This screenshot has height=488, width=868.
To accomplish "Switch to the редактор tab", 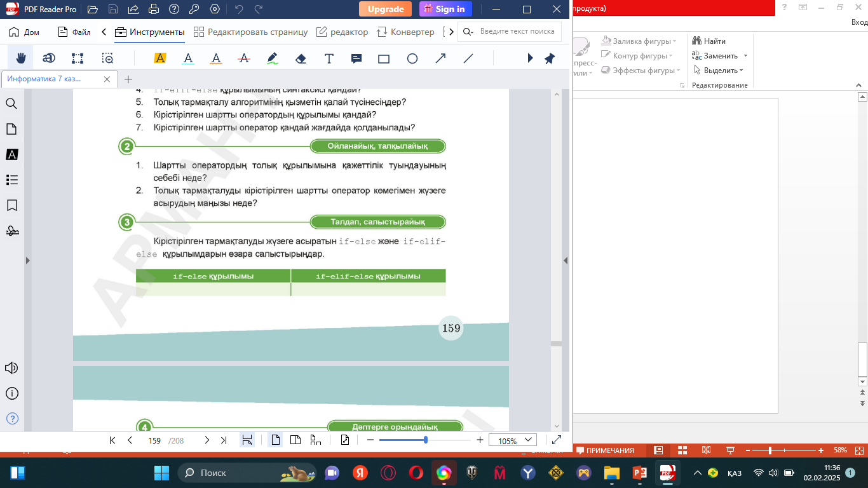I will tap(342, 32).
